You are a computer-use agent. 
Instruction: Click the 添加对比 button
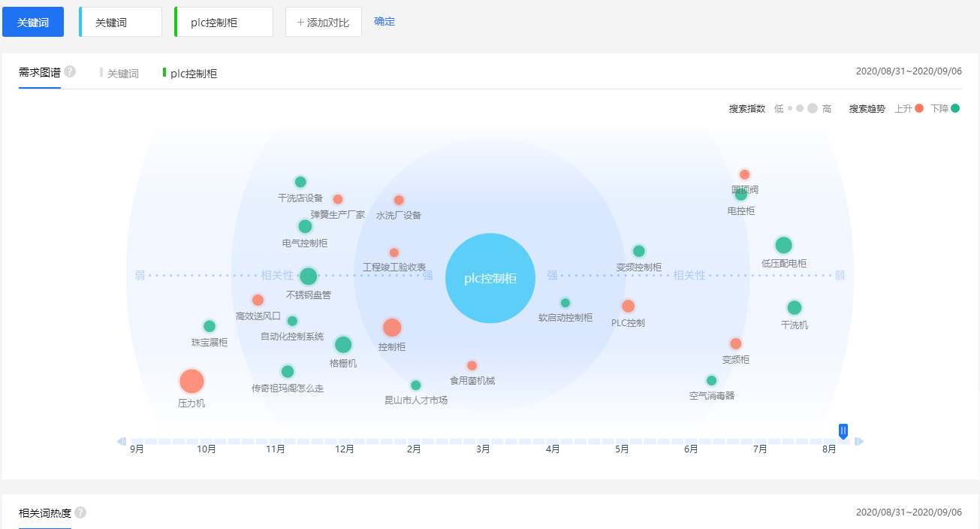(x=323, y=23)
